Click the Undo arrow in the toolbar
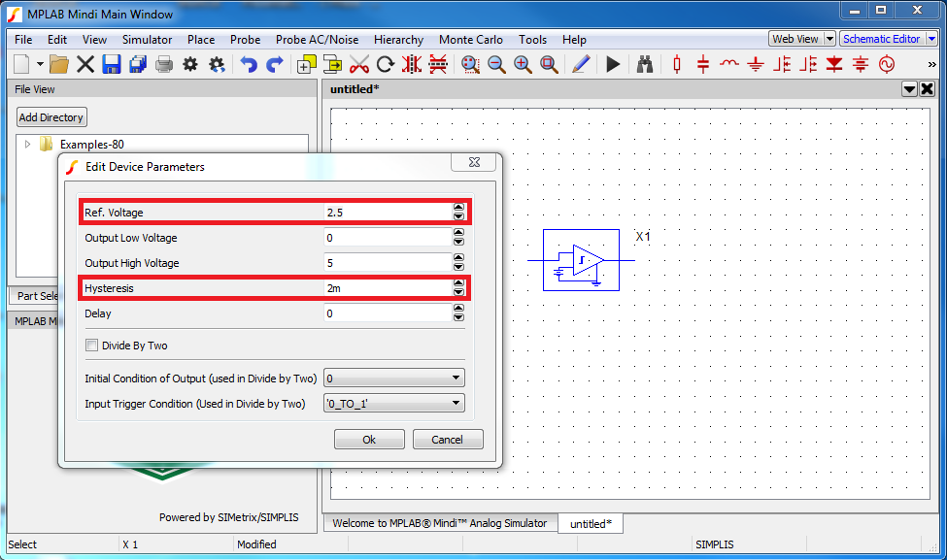This screenshot has height=560, width=947. pos(249,65)
